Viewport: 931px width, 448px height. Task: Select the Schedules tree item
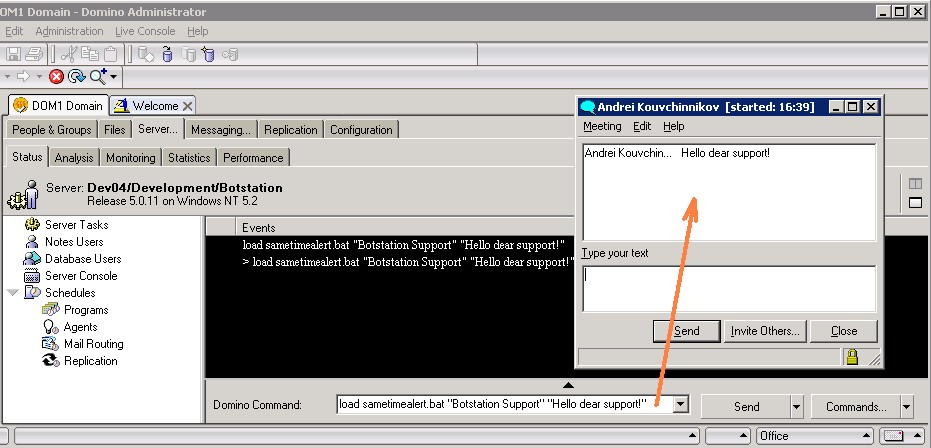(70, 293)
